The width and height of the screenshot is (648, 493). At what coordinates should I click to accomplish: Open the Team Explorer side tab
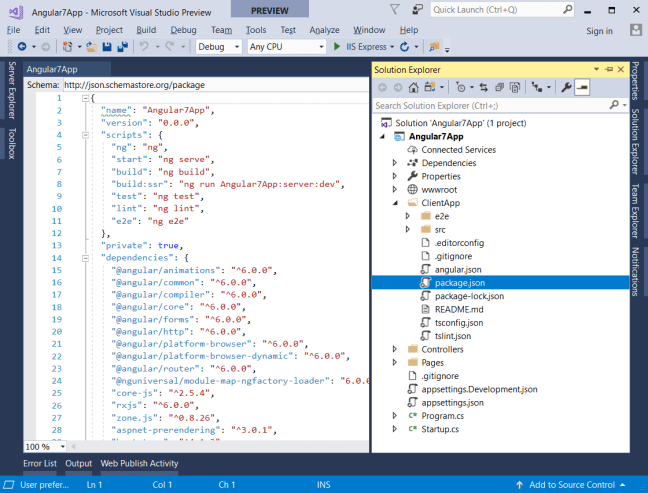tap(635, 211)
